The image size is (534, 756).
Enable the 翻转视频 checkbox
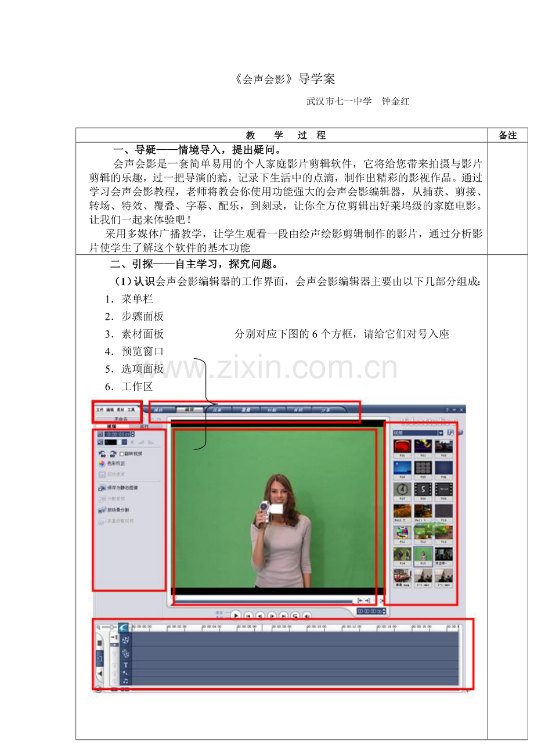coord(121,453)
